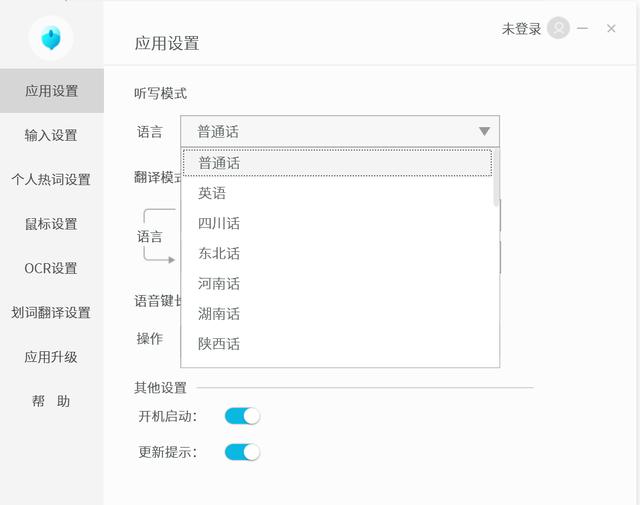The width and height of the screenshot is (640, 505).
Task: Collapse the 普通话 language dropdown arrow
Action: [x=484, y=131]
